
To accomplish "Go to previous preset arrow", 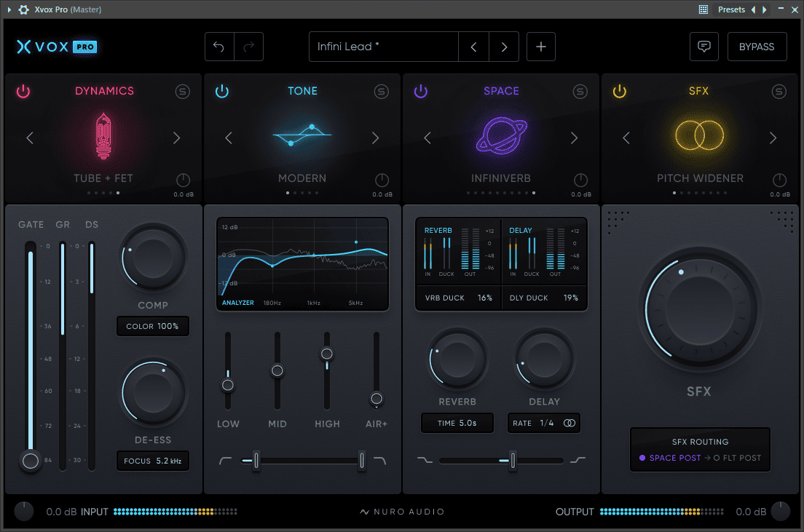I will (x=474, y=47).
